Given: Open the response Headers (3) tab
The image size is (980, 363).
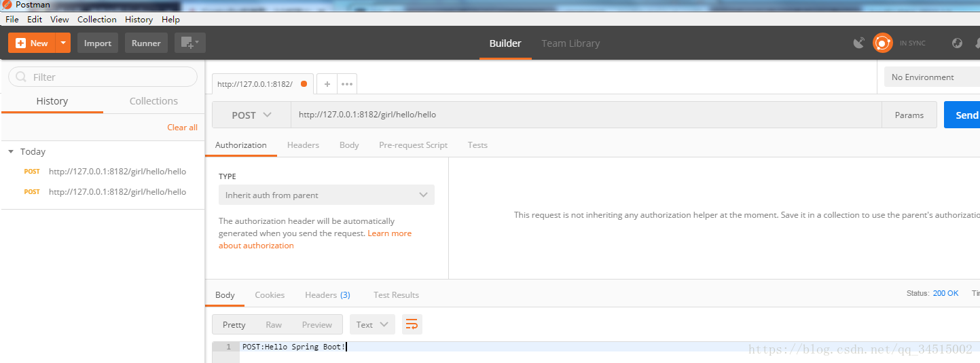Looking at the screenshot, I should click(x=327, y=295).
